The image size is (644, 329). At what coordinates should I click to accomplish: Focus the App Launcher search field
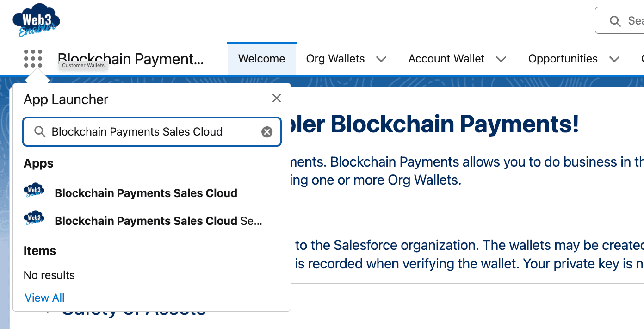152,132
